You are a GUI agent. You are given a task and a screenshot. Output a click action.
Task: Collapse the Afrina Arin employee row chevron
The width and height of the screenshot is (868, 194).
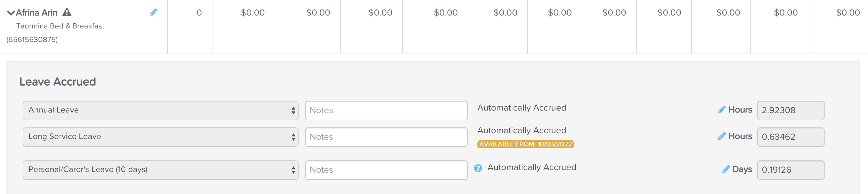(11, 13)
